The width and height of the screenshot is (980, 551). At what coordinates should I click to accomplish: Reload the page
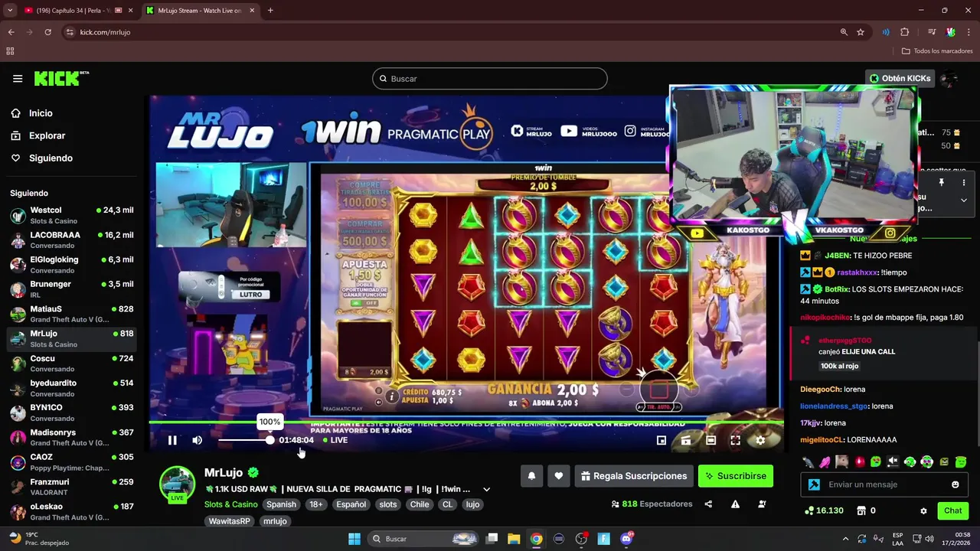(x=47, y=32)
